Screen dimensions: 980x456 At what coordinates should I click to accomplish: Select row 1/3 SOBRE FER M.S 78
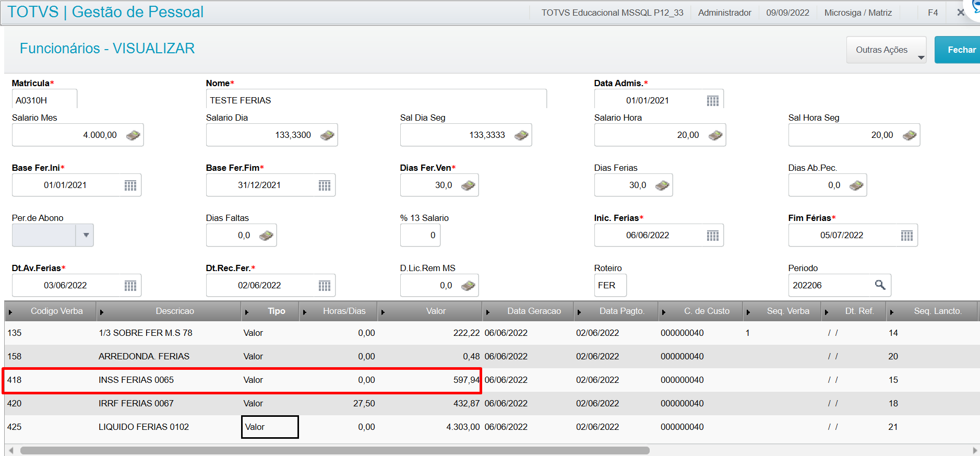click(492, 333)
